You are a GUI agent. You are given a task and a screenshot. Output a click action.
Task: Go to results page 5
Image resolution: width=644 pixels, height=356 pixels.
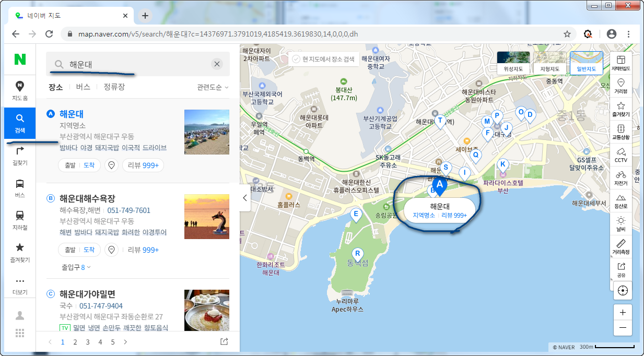(113, 342)
